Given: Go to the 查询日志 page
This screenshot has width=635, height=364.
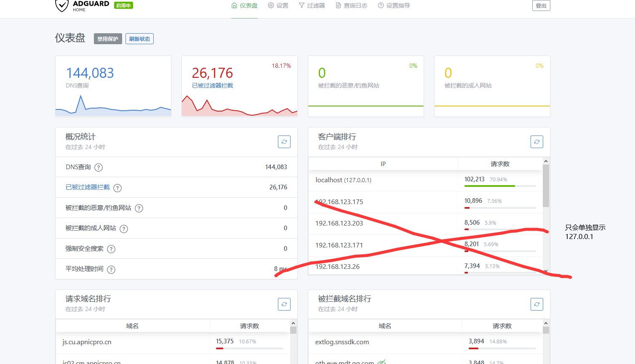Looking at the screenshot, I should [351, 5].
